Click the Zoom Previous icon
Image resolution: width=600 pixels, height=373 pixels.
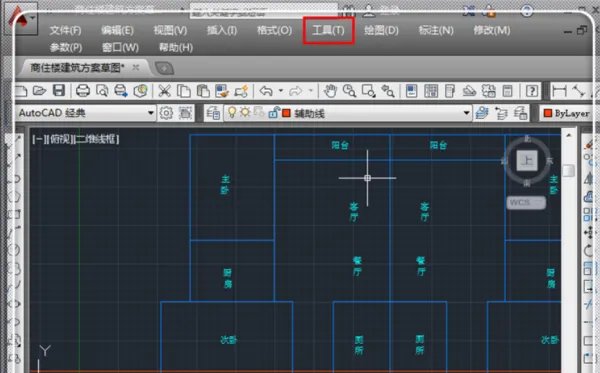[x=388, y=91]
